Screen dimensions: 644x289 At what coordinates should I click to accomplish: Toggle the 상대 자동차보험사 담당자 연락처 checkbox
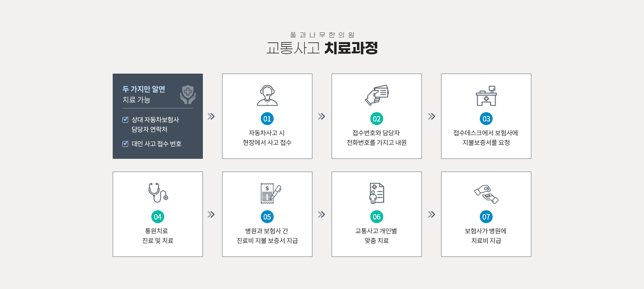125,120
